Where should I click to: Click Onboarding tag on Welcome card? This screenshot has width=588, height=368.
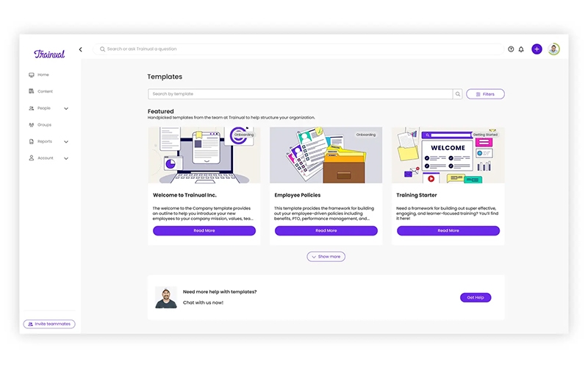(x=244, y=135)
